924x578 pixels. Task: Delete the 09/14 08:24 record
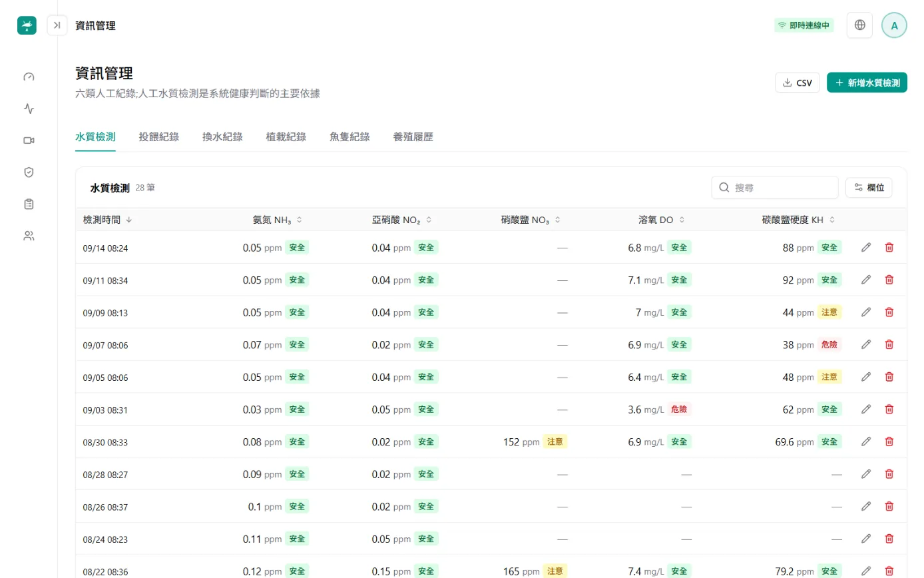click(889, 248)
